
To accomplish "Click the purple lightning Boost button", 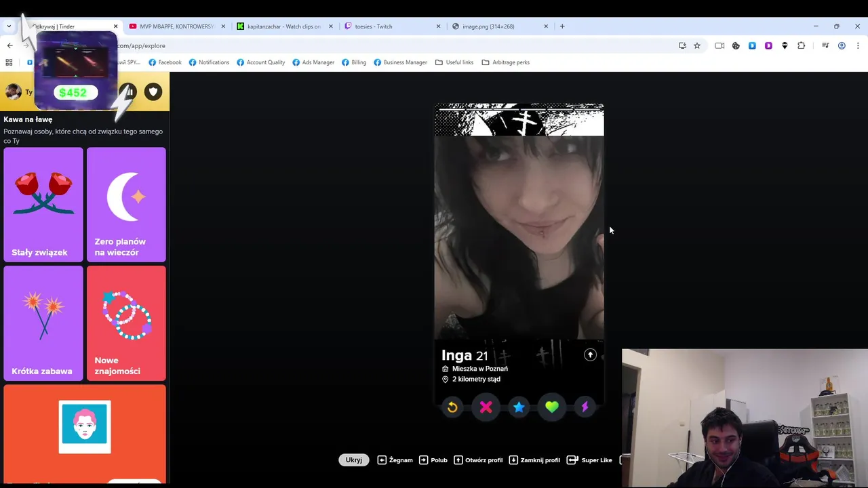I will (585, 407).
